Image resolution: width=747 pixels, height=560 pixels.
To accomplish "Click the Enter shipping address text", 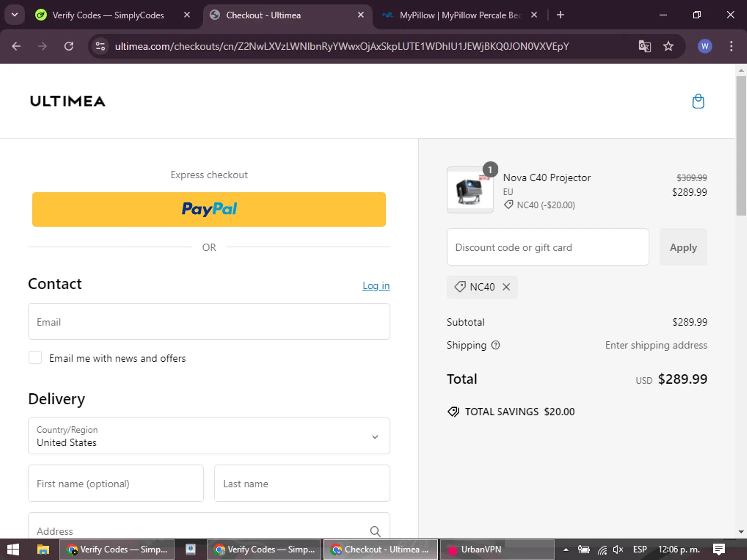I will click(x=656, y=345).
